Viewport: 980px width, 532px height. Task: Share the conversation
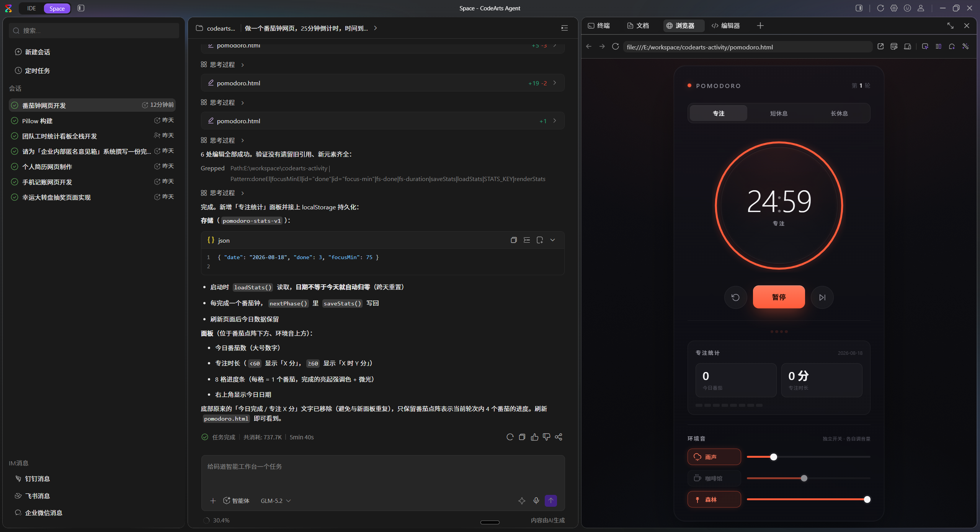pos(559,437)
